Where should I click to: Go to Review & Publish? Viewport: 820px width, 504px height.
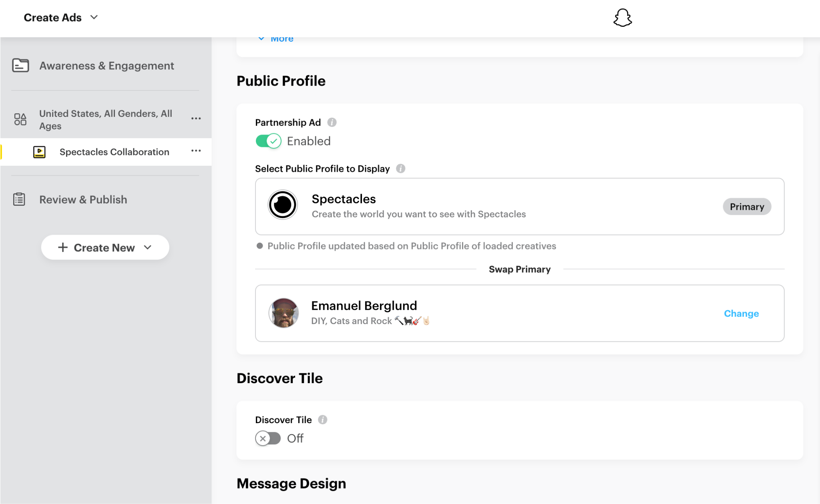[83, 199]
